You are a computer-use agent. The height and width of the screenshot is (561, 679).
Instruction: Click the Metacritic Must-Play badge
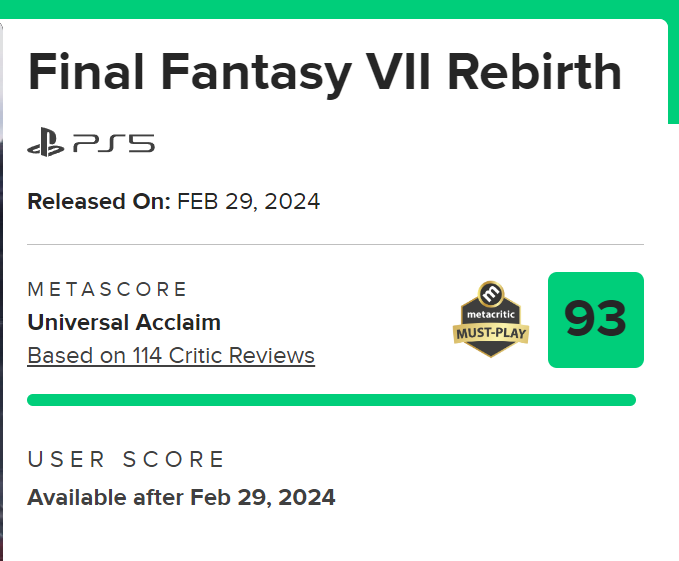(491, 319)
